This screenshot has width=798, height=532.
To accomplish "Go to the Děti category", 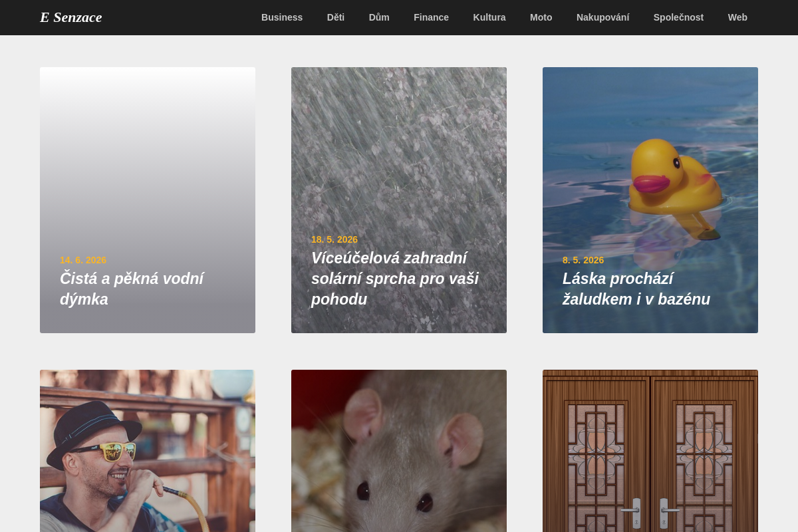I will click(336, 17).
